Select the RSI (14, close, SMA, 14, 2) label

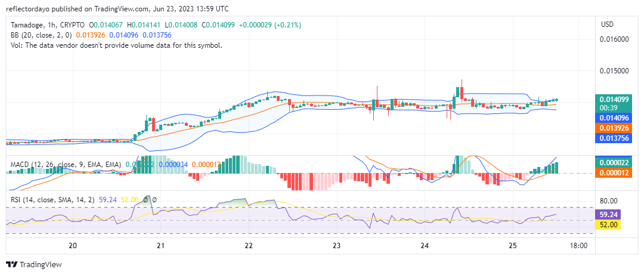click(52, 200)
